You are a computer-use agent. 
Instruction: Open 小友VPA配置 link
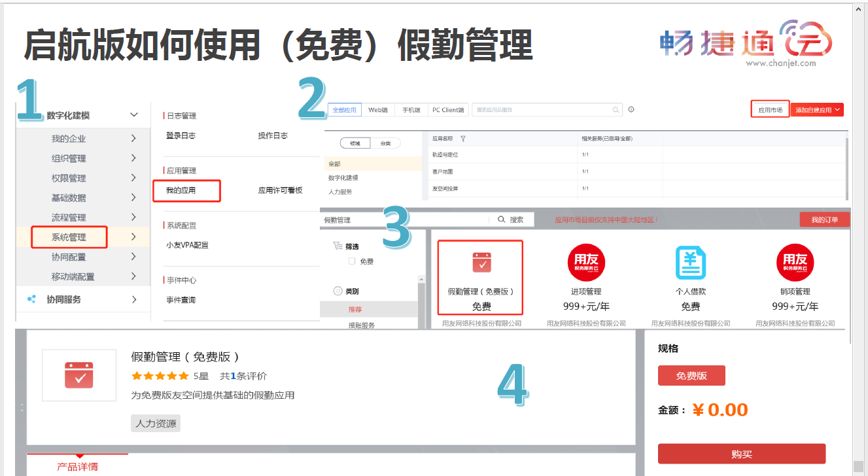tap(188, 245)
